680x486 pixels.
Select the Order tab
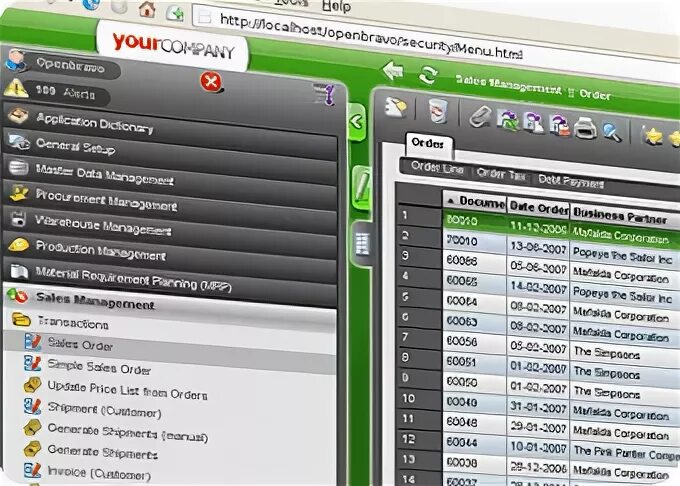coord(428,143)
